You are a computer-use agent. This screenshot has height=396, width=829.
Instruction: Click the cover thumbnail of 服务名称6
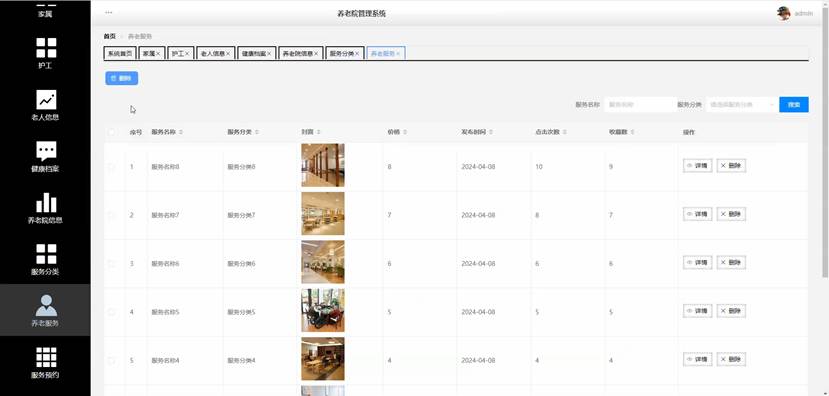(323, 262)
